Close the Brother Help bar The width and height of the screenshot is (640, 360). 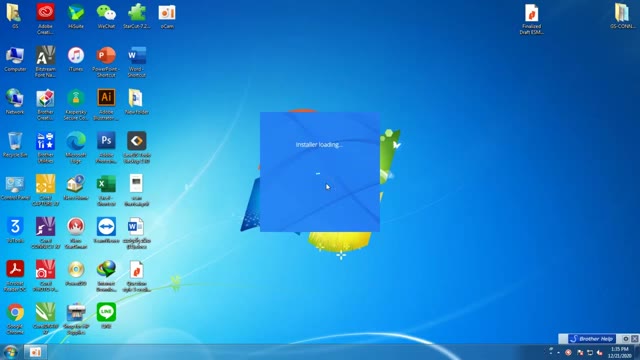tap(635, 339)
